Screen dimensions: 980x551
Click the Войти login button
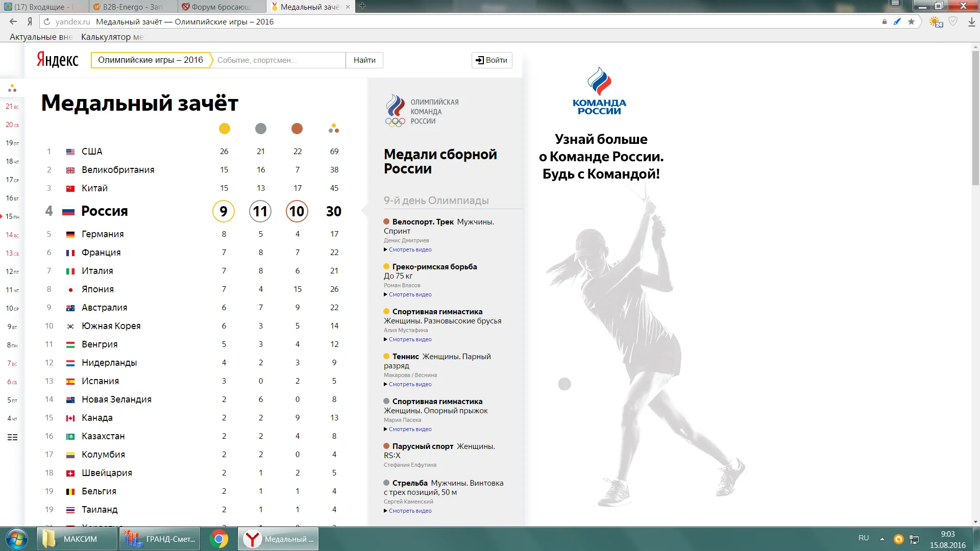(492, 60)
